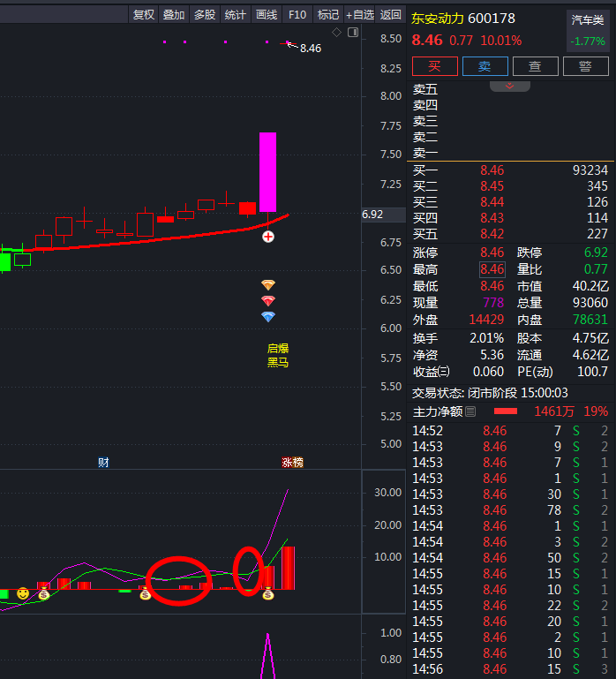Click the stock name 东安动力 600178
Image resolution: width=616 pixels, height=679 pixels.
click(x=463, y=19)
